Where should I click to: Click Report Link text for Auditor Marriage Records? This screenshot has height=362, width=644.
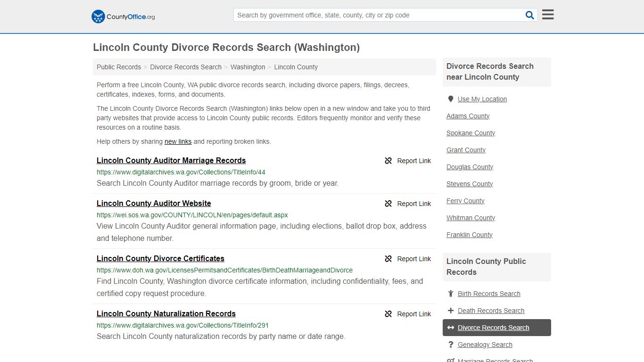coord(414,161)
